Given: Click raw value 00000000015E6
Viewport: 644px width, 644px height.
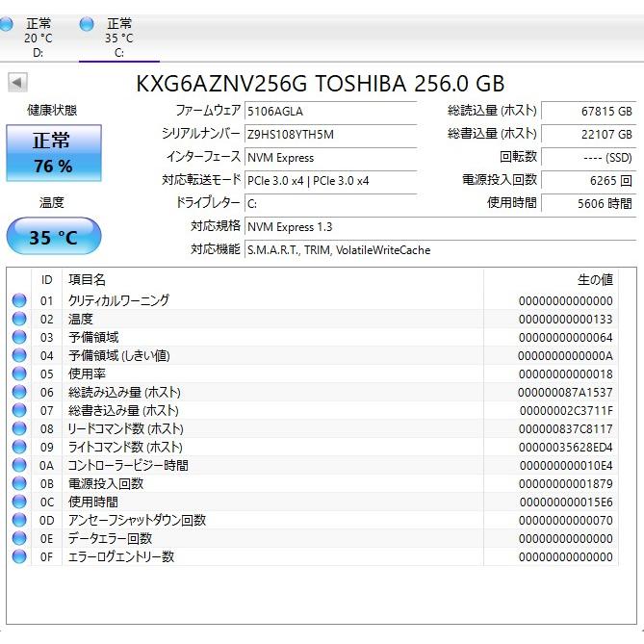Looking at the screenshot, I should (566, 502).
